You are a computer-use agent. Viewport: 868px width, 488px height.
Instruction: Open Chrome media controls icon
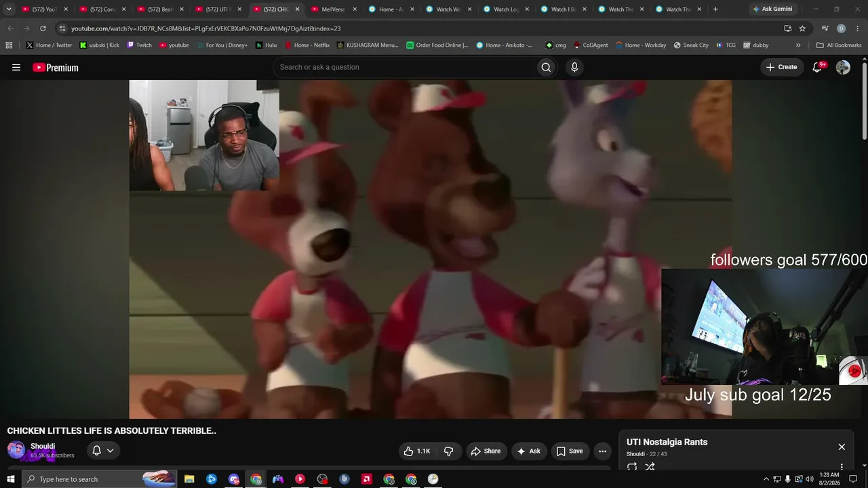825,28
